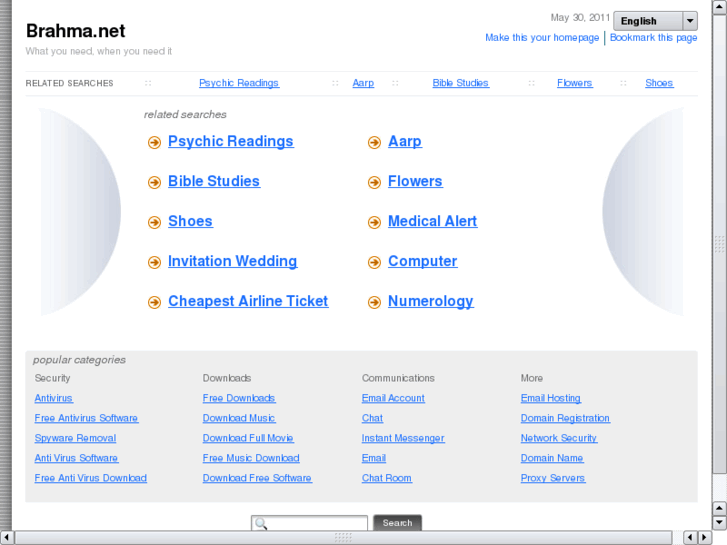Bookmark this page via the top link
Viewport: 727px width, 545px height.
point(654,38)
